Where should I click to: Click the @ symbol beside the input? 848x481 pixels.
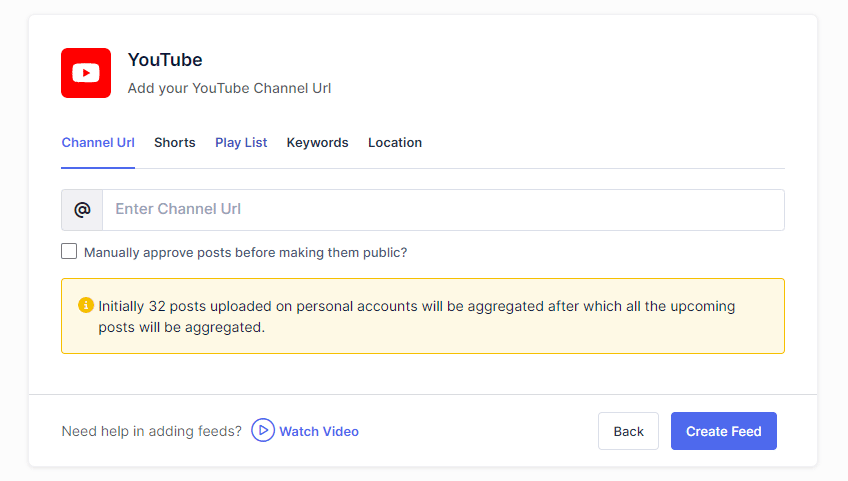[x=82, y=210]
